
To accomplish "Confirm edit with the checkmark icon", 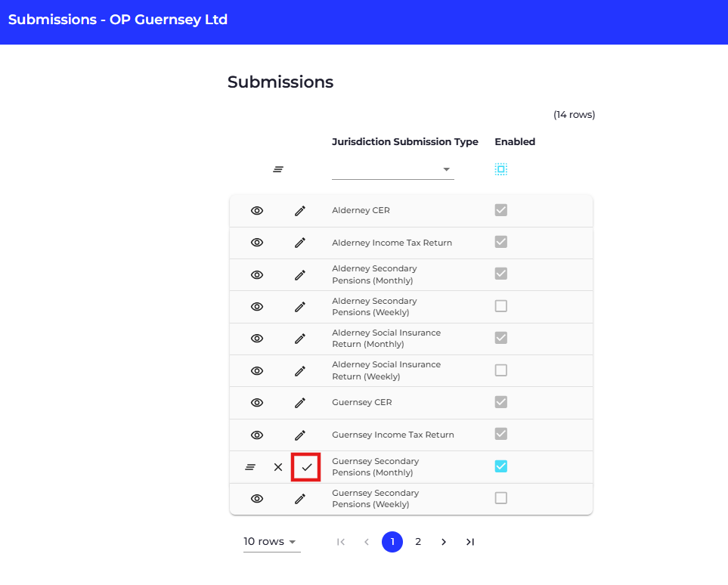I will point(306,467).
